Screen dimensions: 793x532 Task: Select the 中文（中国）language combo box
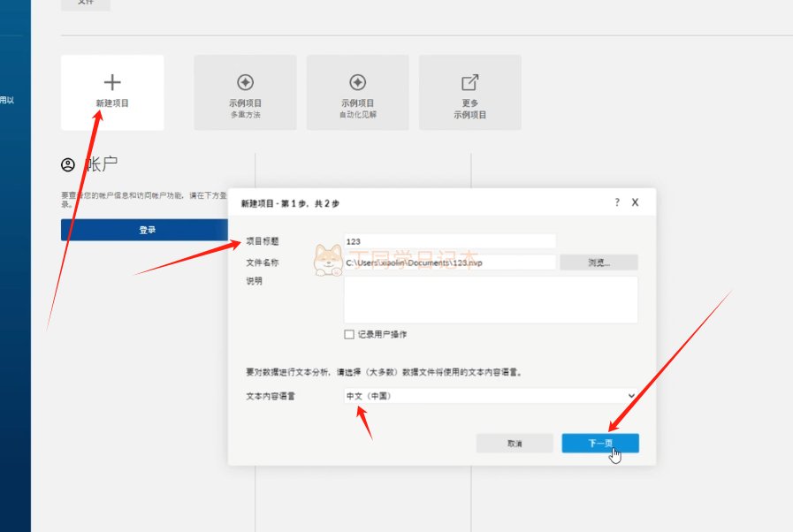point(486,396)
